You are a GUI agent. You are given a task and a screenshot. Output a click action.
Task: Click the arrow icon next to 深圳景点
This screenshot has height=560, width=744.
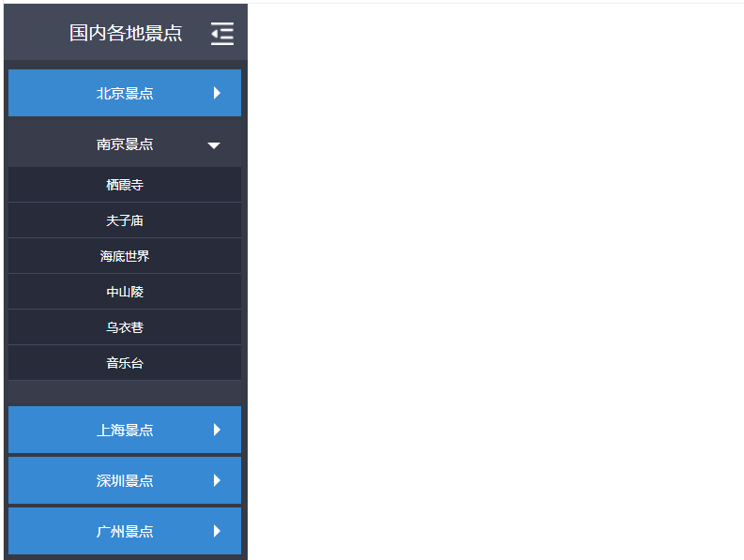[x=217, y=480]
